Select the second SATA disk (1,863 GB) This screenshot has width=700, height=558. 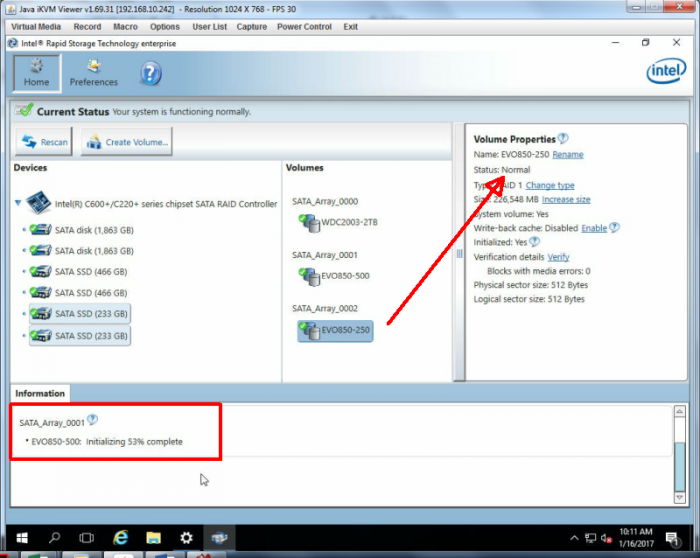click(82, 251)
